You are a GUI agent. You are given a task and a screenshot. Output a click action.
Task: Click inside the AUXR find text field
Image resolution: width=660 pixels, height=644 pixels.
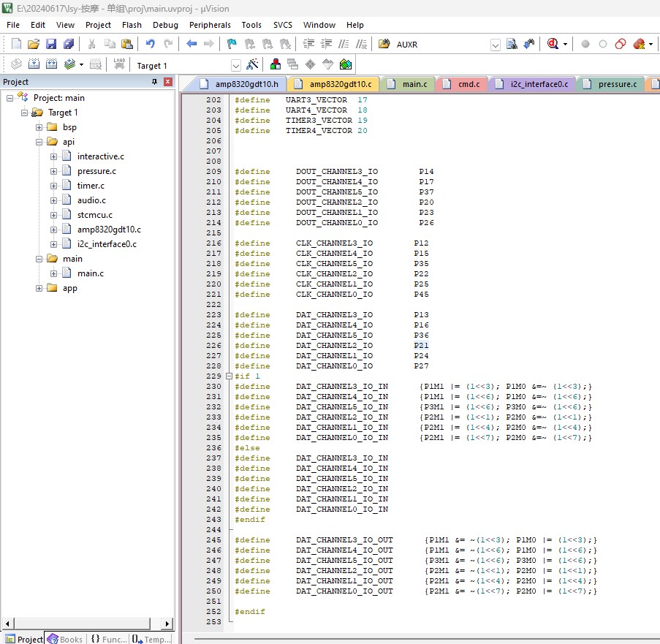pyautogui.click(x=441, y=45)
